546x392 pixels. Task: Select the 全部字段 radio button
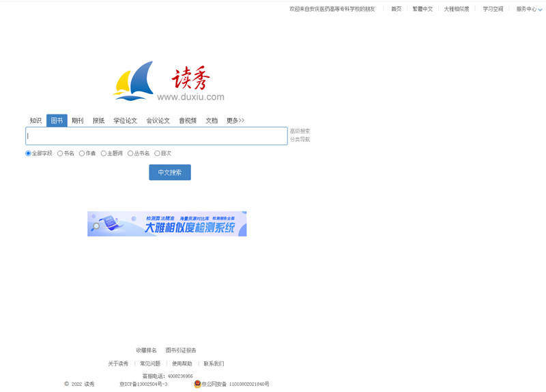(x=29, y=153)
